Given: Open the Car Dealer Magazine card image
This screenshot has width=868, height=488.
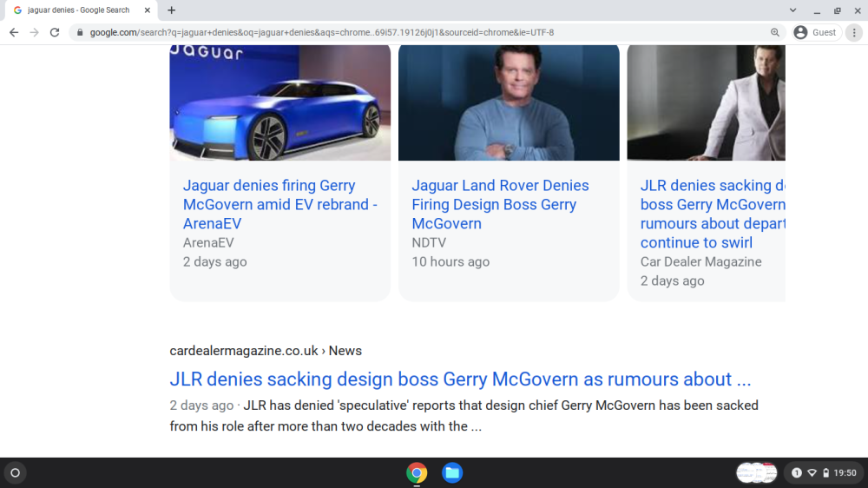Looking at the screenshot, I should click(x=706, y=102).
